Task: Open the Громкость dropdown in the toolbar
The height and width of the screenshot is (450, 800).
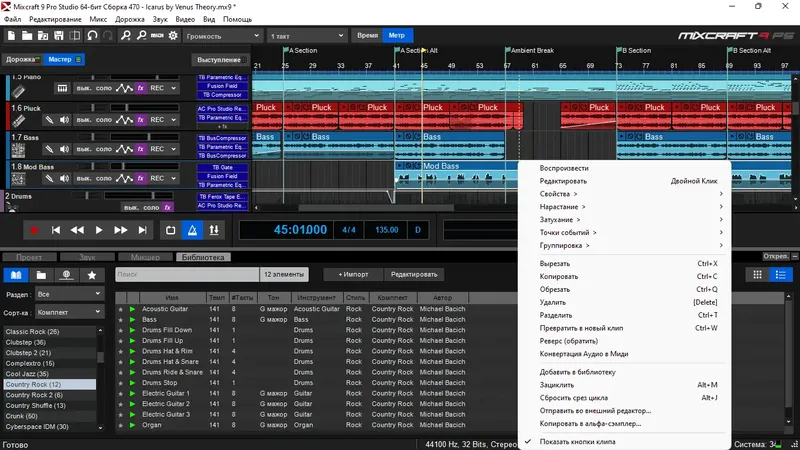Action: 222,36
